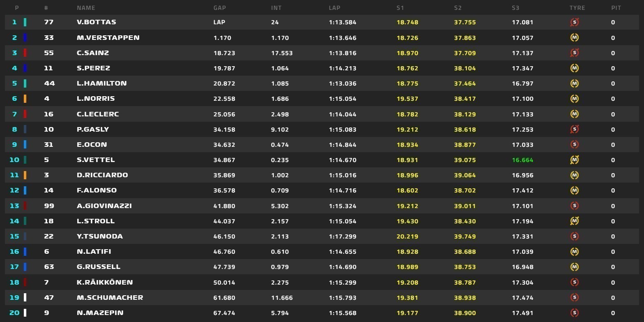This screenshot has height=322, width=644.
Task: Click Tsunoda's lap time 1:17.299
Action: [x=343, y=236]
